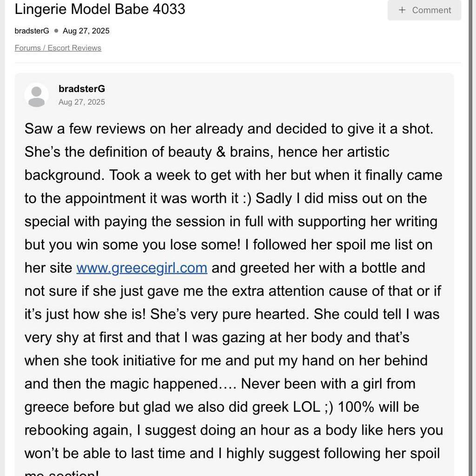Click the partially cut-off last line of post

(61, 473)
